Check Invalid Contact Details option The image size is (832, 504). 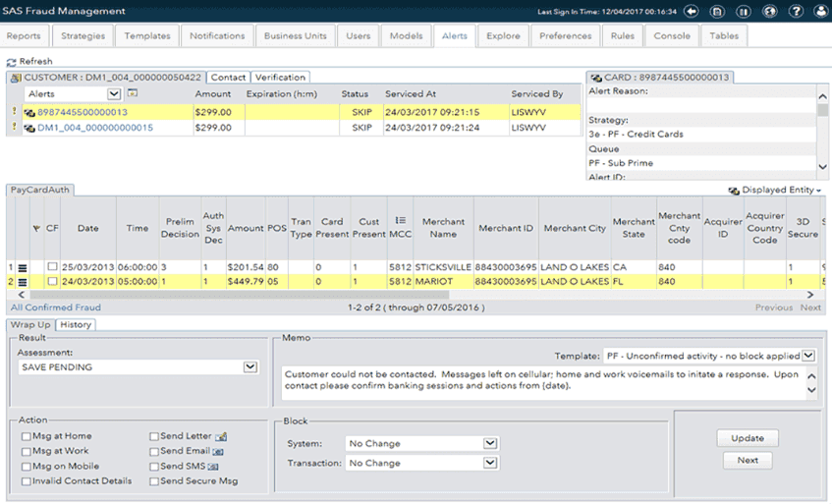point(26,481)
